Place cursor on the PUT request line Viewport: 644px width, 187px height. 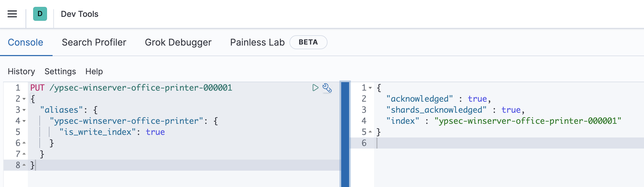point(131,88)
